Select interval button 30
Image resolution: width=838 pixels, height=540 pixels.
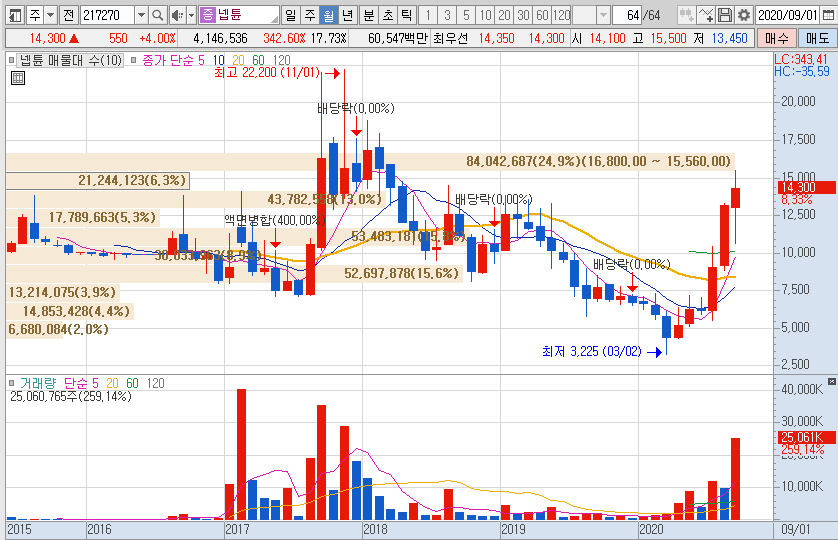coord(523,15)
